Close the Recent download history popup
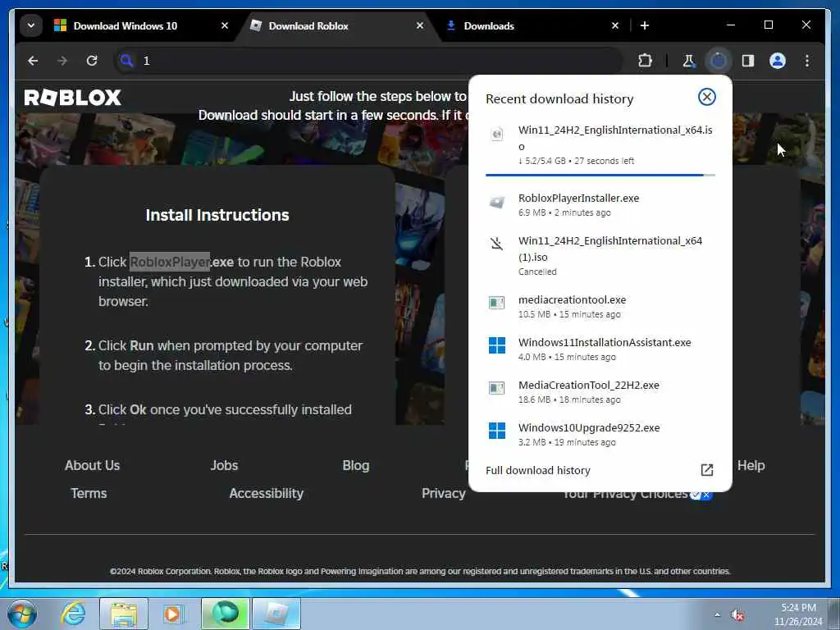The image size is (840, 630). coord(706,97)
